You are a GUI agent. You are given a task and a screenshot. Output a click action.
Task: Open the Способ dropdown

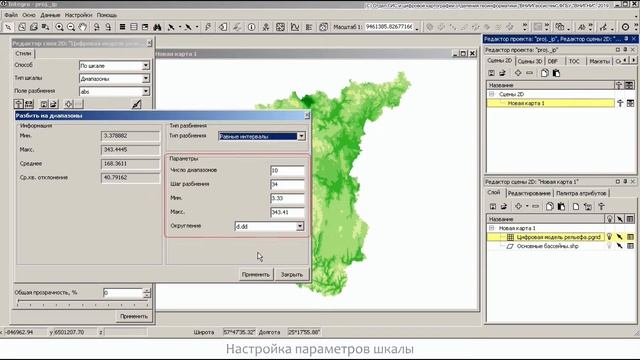click(x=146, y=65)
